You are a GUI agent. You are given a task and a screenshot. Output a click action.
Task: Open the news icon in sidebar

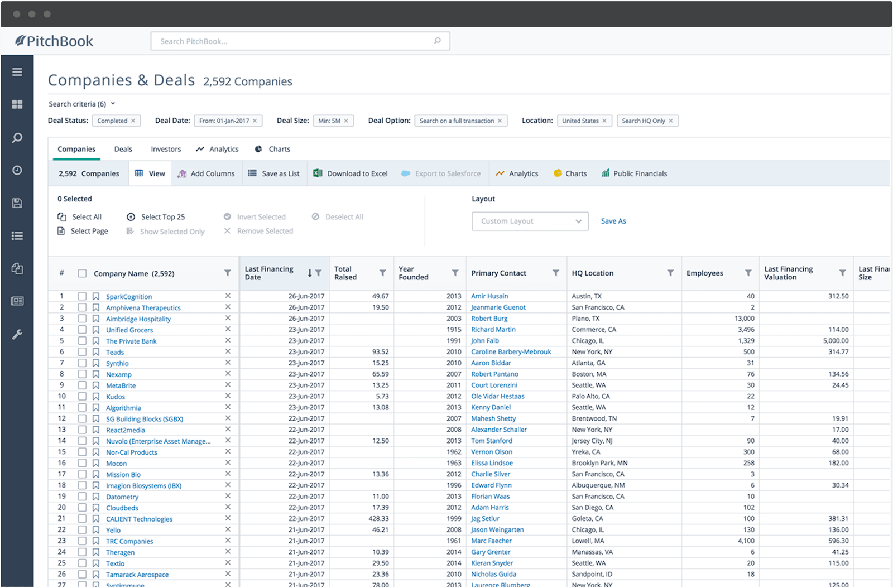click(17, 301)
